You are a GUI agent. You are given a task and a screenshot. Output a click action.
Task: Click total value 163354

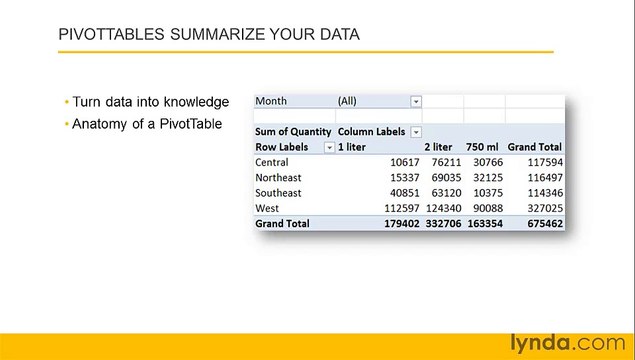(485, 224)
